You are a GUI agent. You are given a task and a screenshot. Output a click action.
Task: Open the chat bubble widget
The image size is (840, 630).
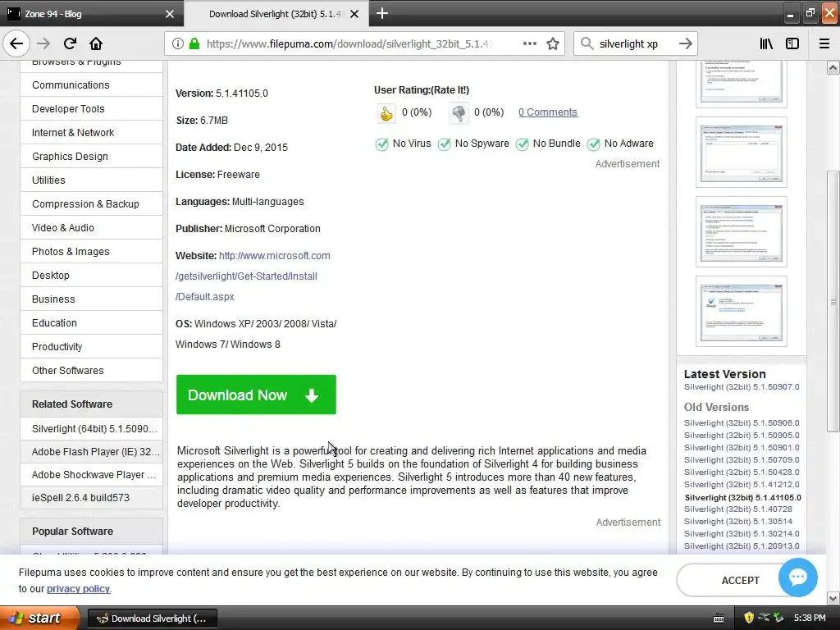pos(797,577)
